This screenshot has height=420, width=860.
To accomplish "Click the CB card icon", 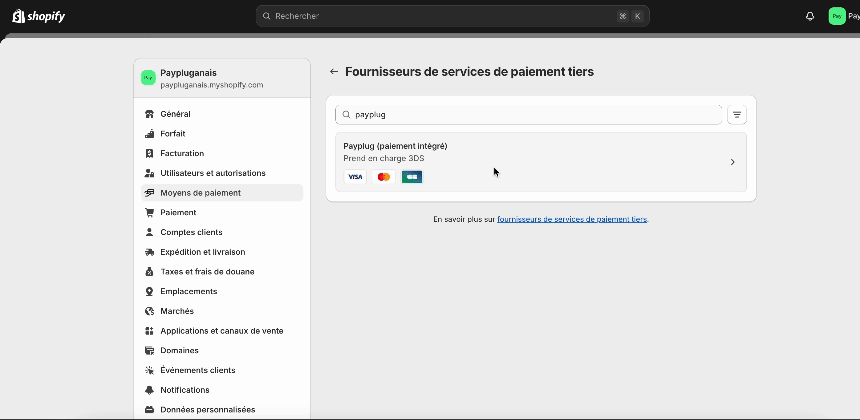I will point(412,177).
